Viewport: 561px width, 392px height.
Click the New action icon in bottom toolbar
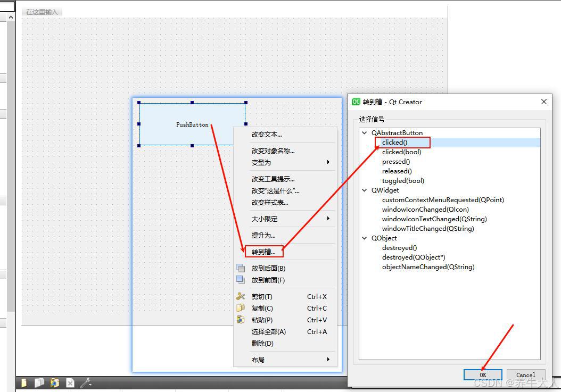pos(24,383)
